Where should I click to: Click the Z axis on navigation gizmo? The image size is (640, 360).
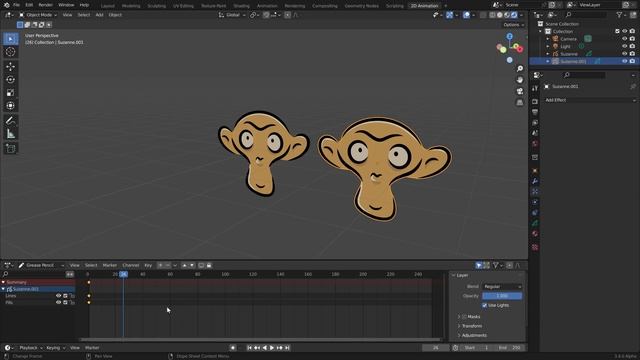click(x=509, y=36)
